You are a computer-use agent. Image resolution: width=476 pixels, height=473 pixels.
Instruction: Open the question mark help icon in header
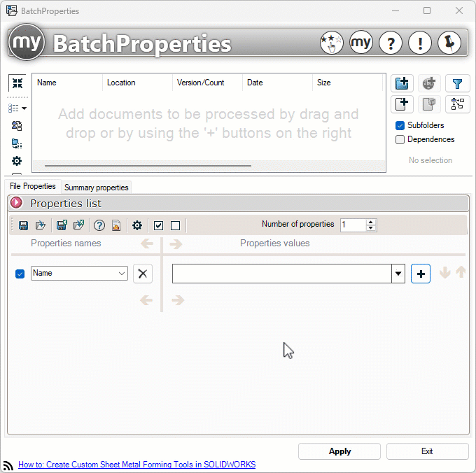point(390,43)
